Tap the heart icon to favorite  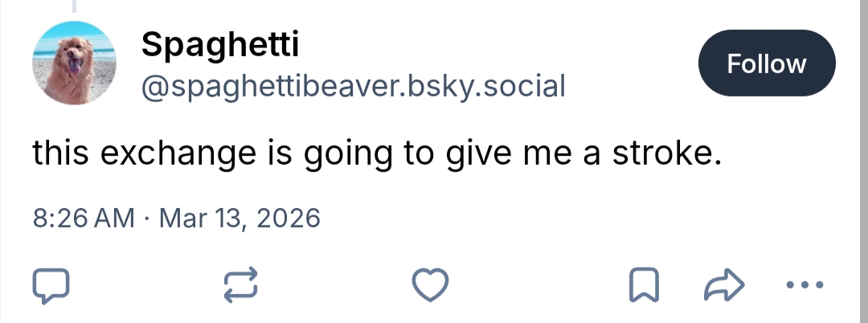[429, 284]
